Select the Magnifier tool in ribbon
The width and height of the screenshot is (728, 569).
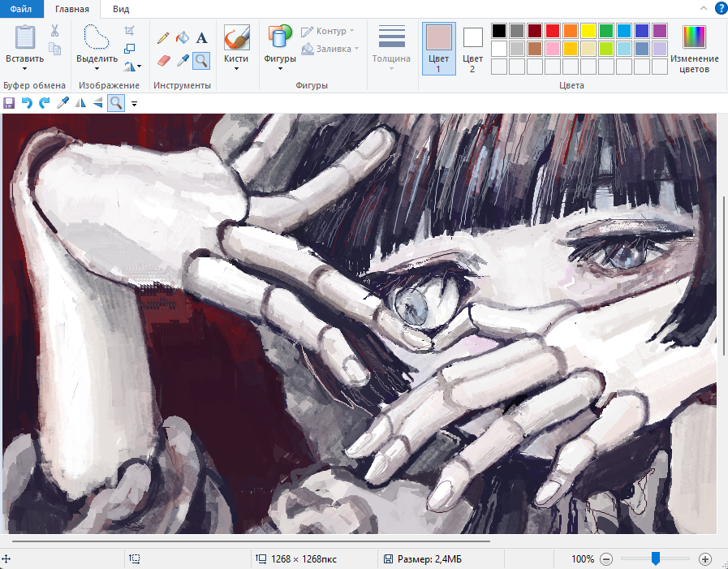pos(201,61)
